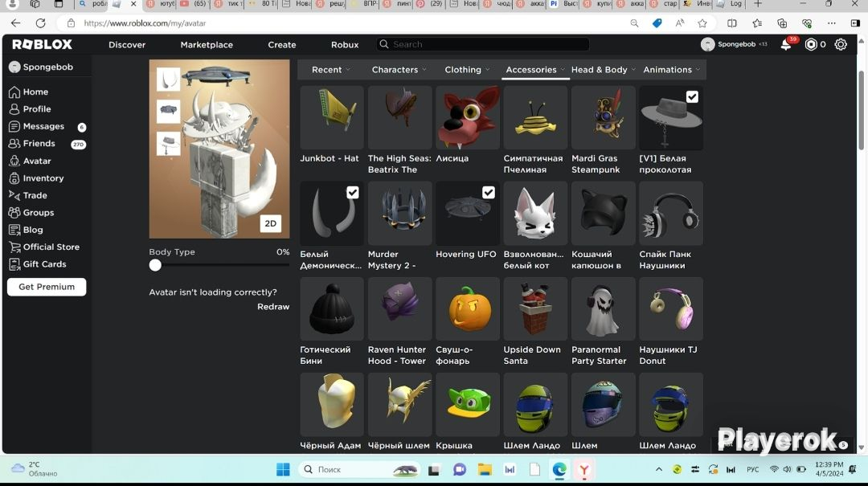Uncheck the Hovering UFO accessory
The height and width of the screenshot is (486, 868).
tap(489, 193)
